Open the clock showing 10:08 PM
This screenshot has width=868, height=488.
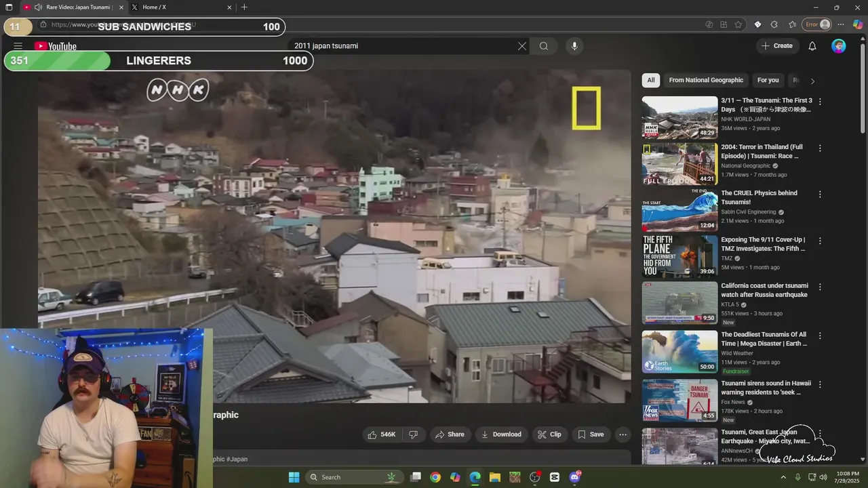847,477
